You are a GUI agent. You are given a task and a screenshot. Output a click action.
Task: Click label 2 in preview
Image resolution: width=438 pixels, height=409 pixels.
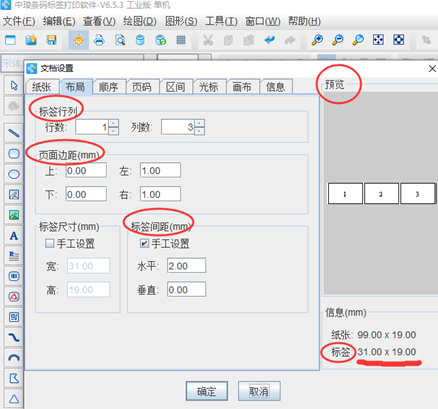[381, 193]
